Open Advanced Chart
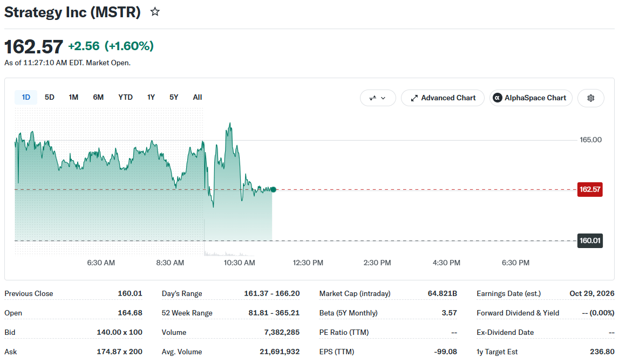This screenshot has height=364, width=619. tap(443, 98)
